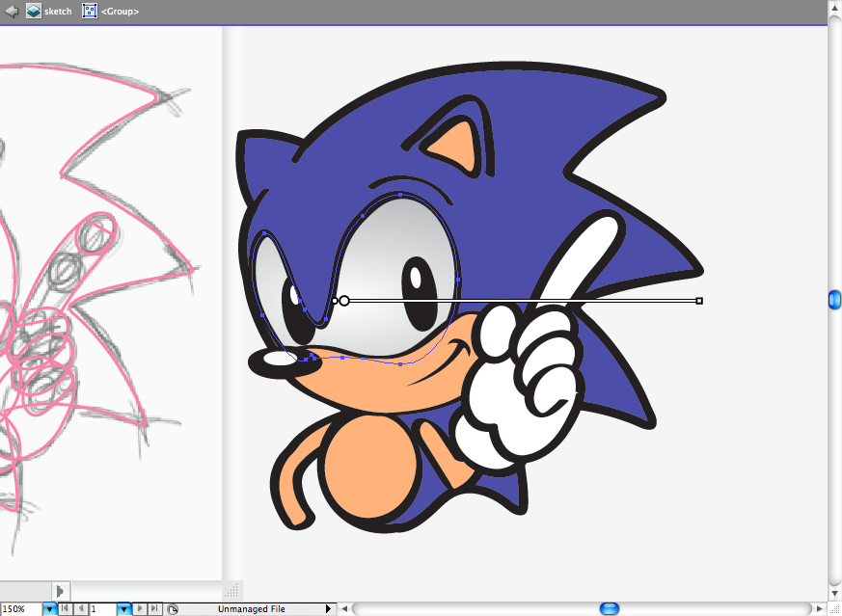Image resolution: width=842 pixels, height=616 pixels.
Task: Open the zoom level dropdown arrow
Action: (x=49, y=609)
